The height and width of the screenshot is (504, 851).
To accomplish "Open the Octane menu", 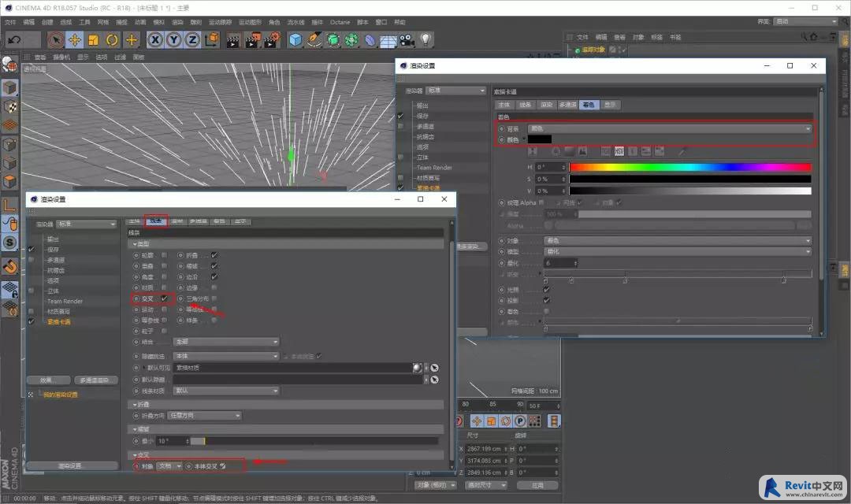I will click(340, 22).
